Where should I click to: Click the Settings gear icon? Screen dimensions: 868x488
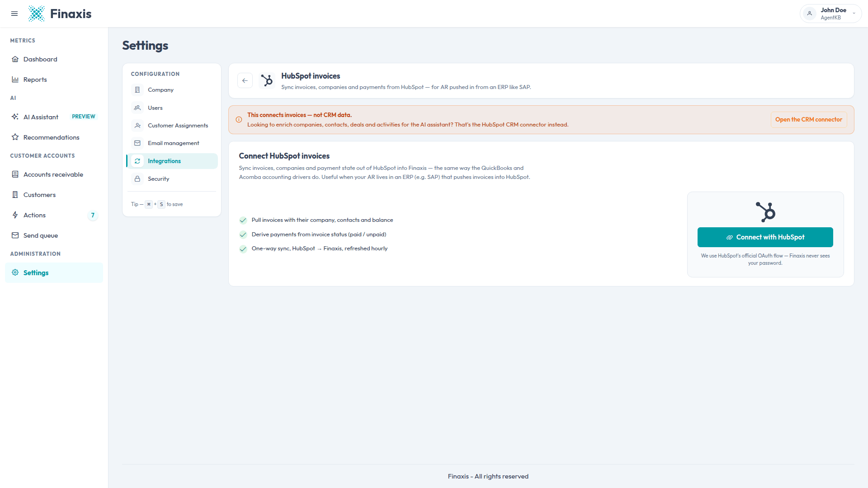pos(15,272)
